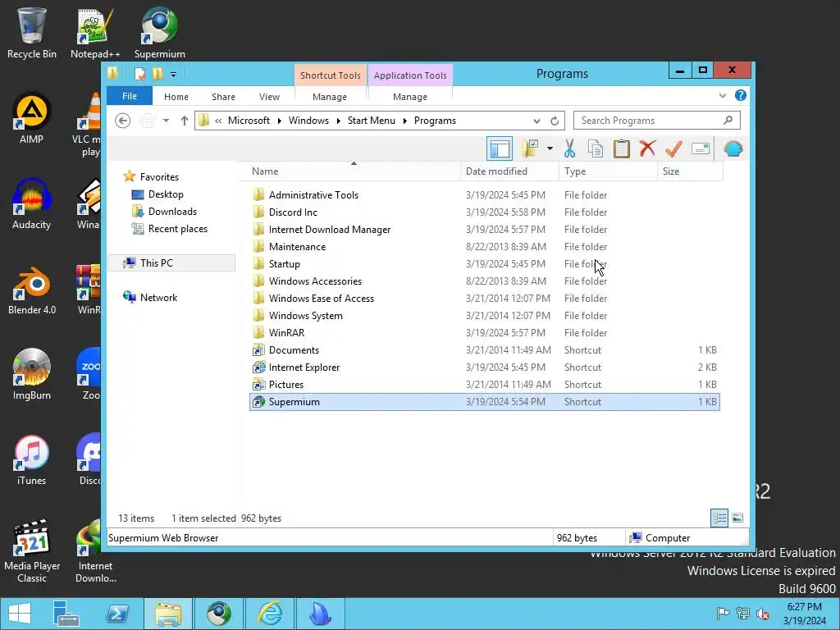Select Network in the navigation pane

point(158,298)
